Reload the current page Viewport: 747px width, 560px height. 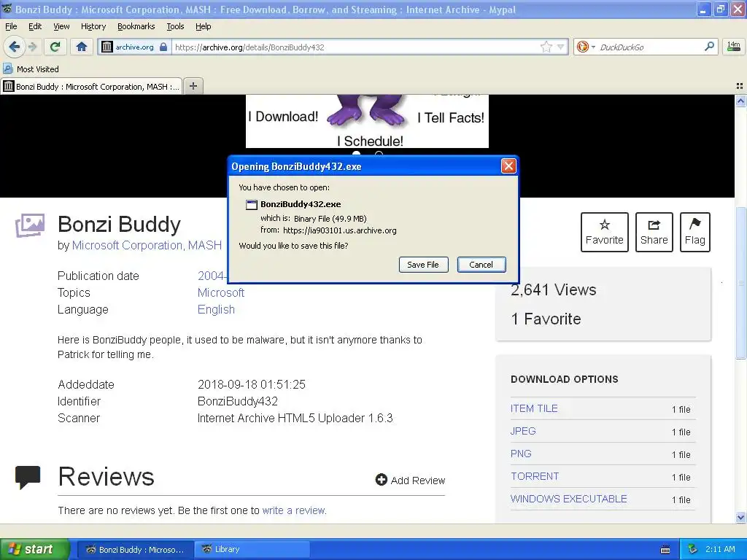[x=55, y=47]
